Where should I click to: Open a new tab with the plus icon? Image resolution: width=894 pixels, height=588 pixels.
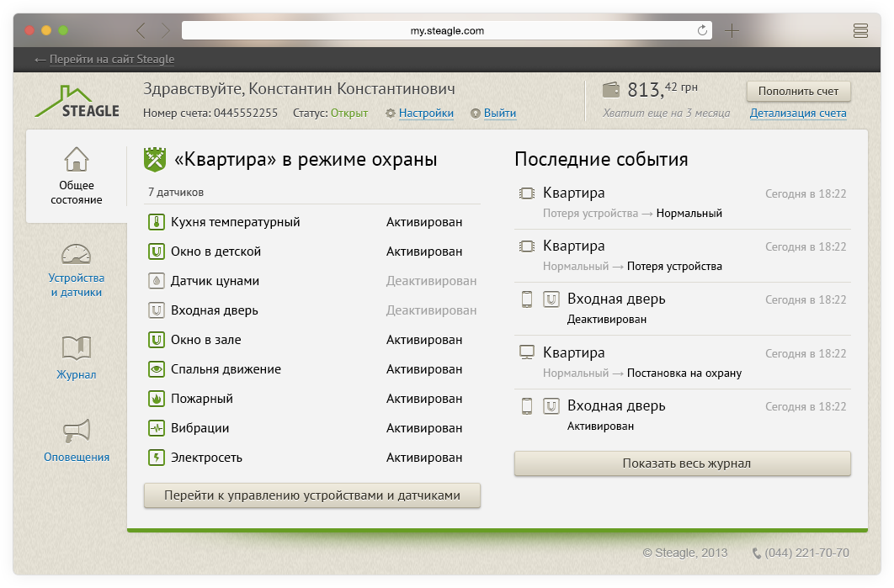click(x=732, y=31)
